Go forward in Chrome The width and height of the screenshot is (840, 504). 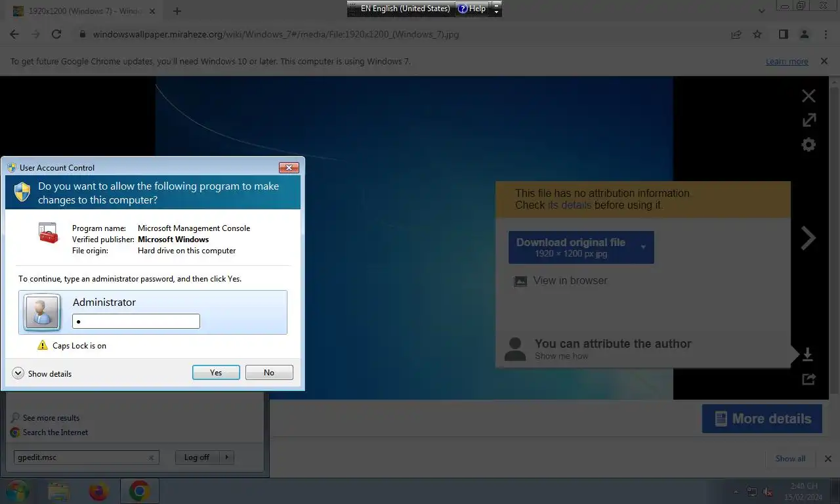(35, 34)
